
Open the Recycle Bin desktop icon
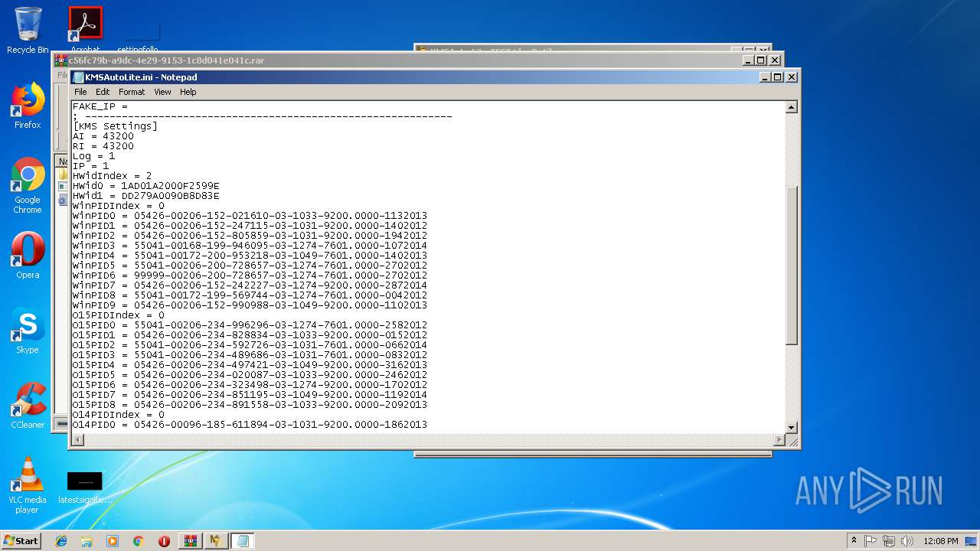[x=28, y=31]
